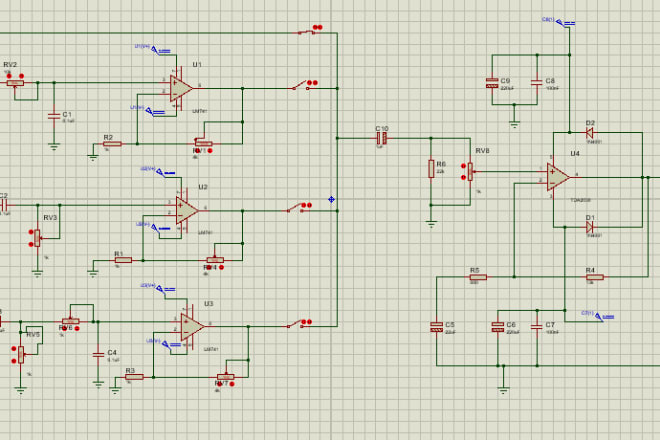Click resistor R1 near U2
This screenshot has height=440, width=660.
pos(123,260)
